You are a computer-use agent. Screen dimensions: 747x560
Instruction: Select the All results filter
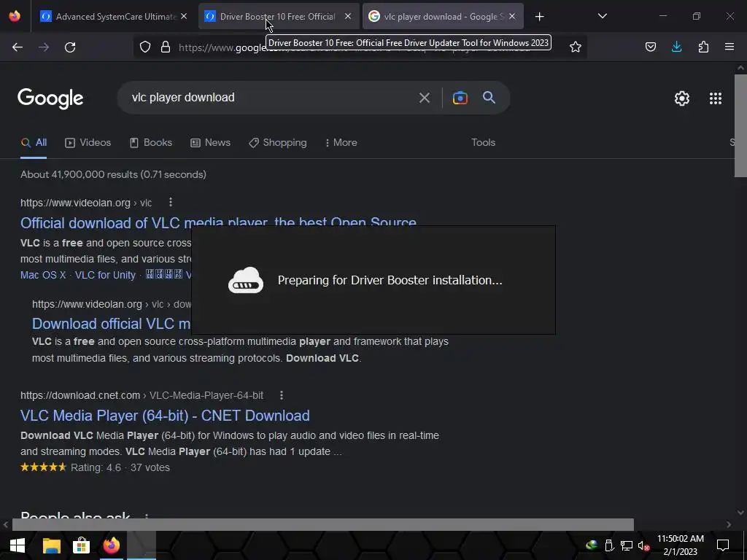pos(34,142)
